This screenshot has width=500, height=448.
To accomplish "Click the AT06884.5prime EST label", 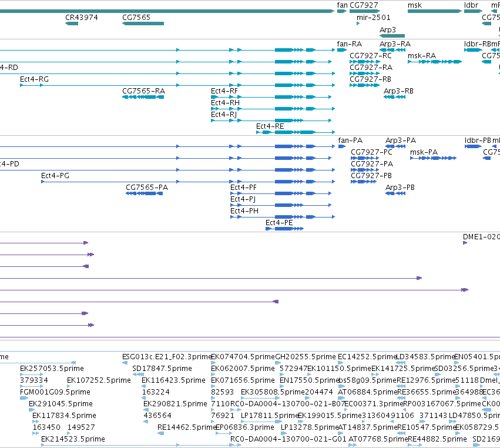I will [x=367, y=392].
